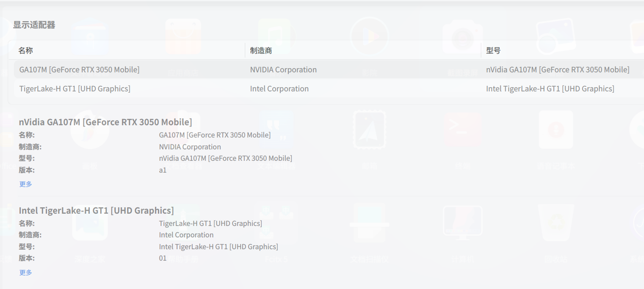The image size is (644, 289).
Task: Click the 制造商: label in the nVidia details section
Action: (x=30, y=147)
